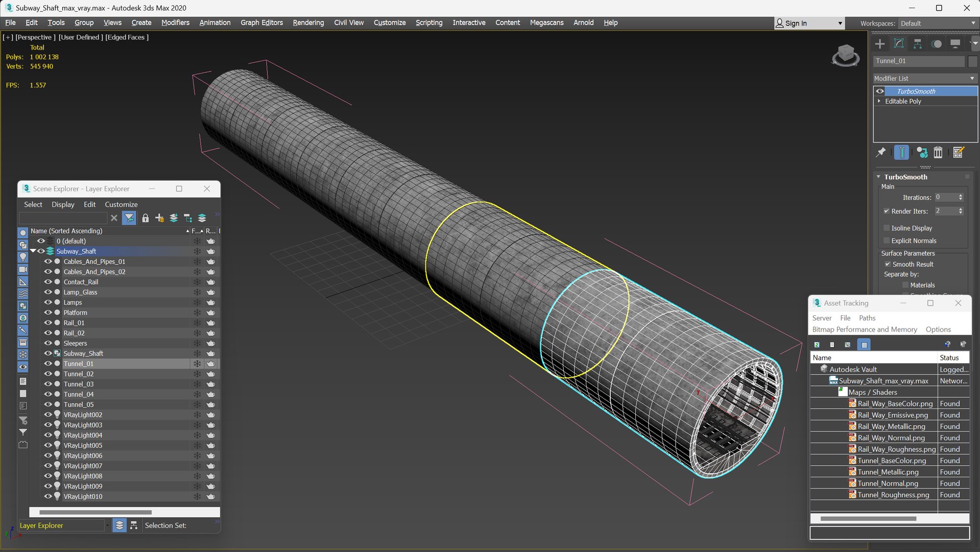Select the table view icon in Asset Tracking
The height and width of the screenshot is (552, 980).
(864, 344)
